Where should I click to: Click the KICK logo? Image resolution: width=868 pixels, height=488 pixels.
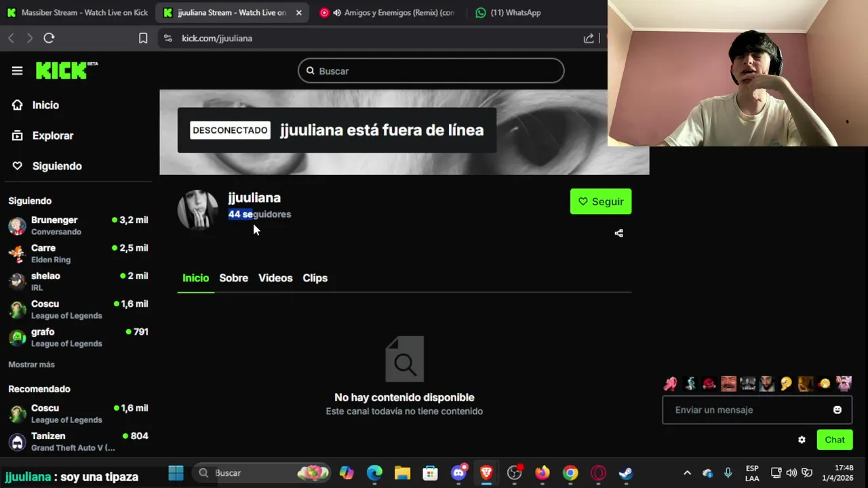[x=66, y=70]
